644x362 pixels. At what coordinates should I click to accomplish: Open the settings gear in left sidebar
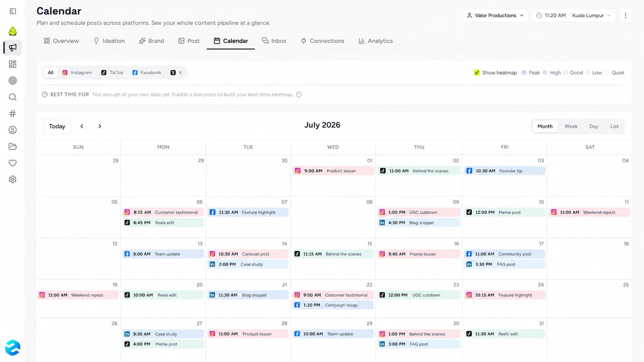coord(13,179)
